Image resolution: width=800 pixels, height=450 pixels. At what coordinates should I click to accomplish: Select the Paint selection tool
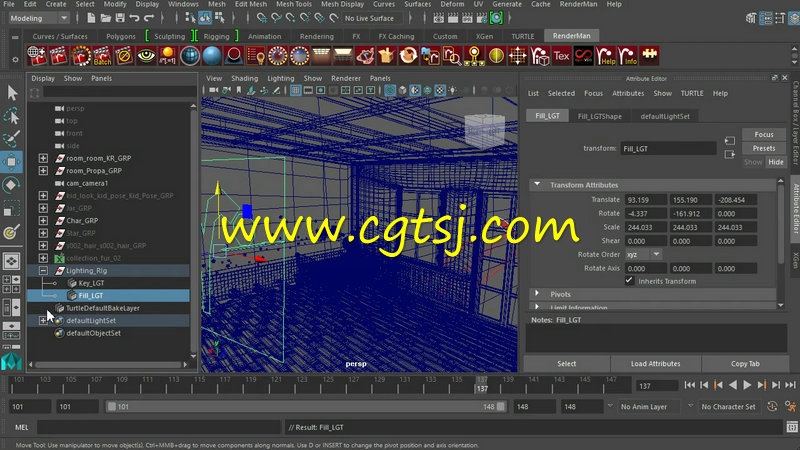pyautogui.click(x=11, y=139)
